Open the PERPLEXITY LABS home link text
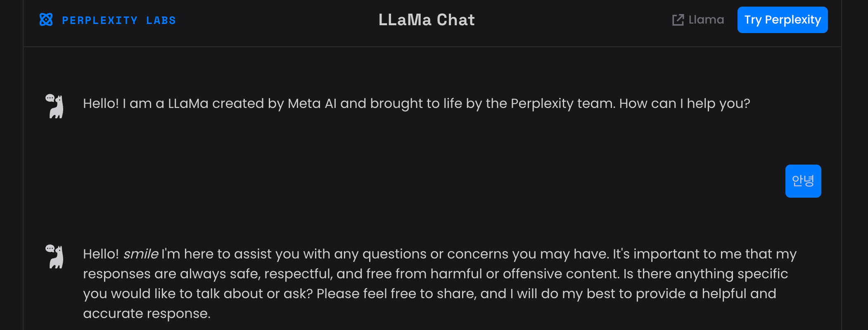Image resolution: width=868 pixels, height=330 pixels. tap(119, 20)
